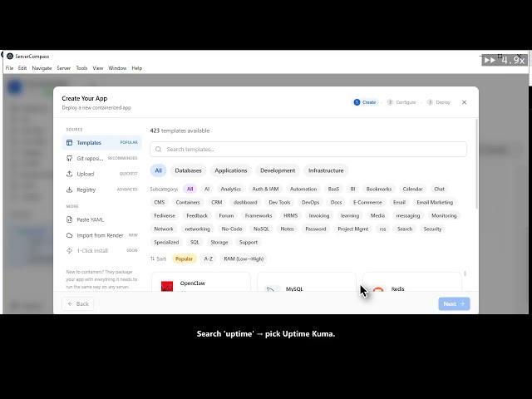Viewport: 532px width, 399px height.
Task: Select the E-Commerce subcategory
Action: point(367,202)
